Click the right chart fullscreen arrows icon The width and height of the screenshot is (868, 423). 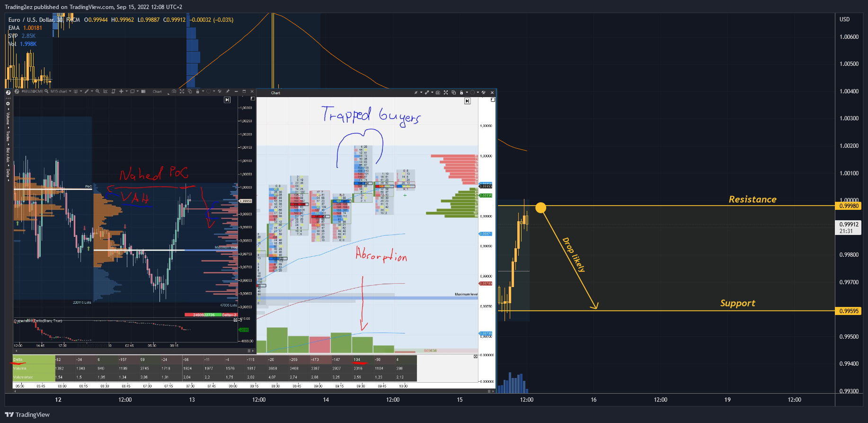446,92
